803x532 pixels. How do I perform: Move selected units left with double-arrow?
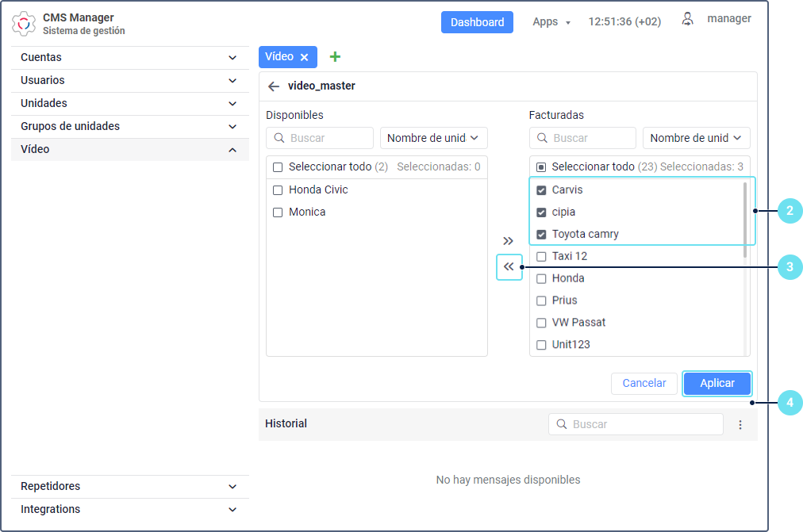(509, 267)
